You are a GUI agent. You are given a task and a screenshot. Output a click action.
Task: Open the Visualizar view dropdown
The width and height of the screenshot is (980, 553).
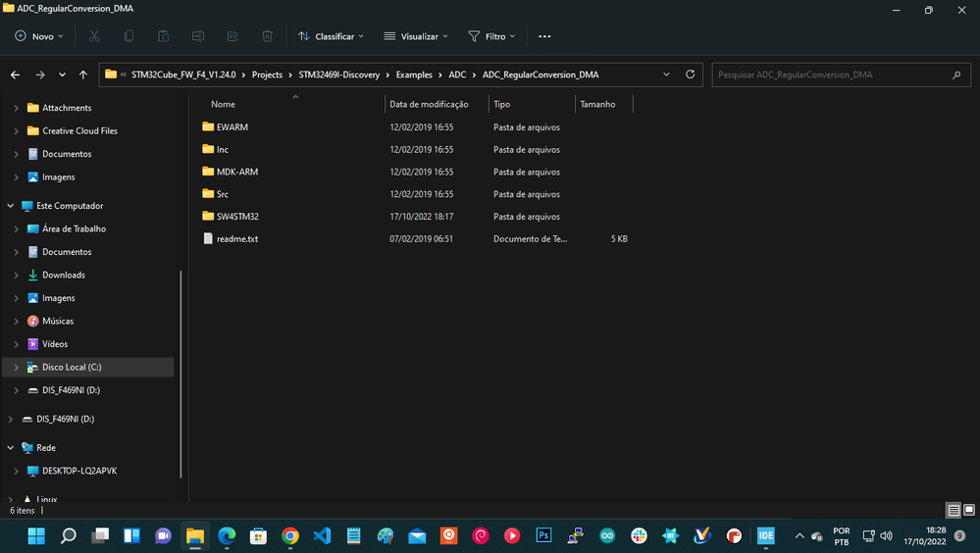click(x=416, y=36)
